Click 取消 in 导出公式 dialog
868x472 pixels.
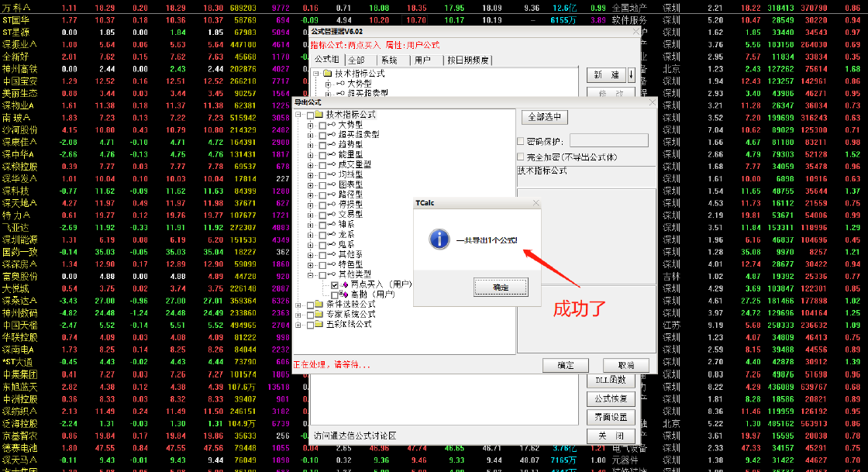[x=626, y=365]
